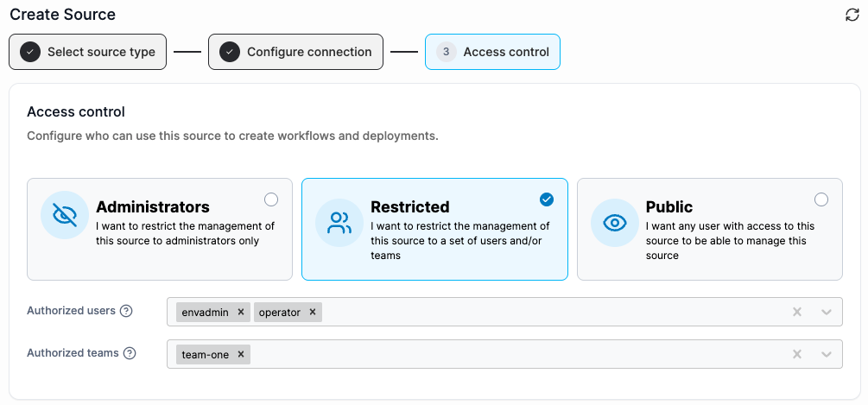The image size is (868, 405).
Task: Go to Configure connection step
Action: pos(295,52)
